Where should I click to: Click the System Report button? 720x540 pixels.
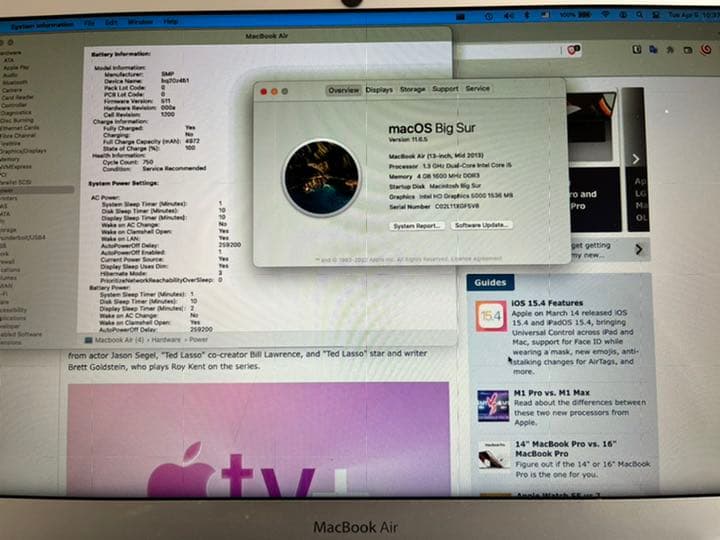click(417, 226)
